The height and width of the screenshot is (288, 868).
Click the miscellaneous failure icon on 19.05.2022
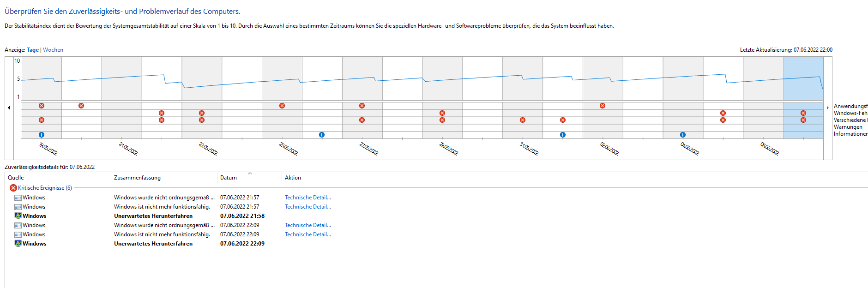tap(42, 120)
